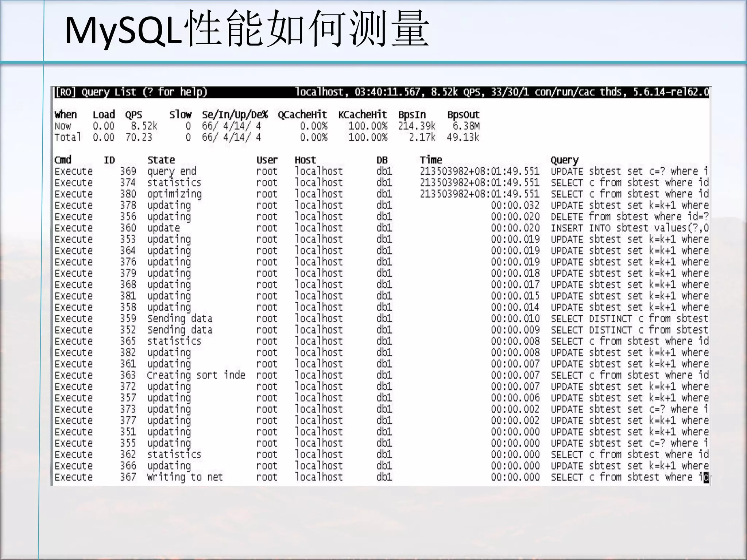
Task: Click thread ID "374"
Action: (x=128, y=183)
